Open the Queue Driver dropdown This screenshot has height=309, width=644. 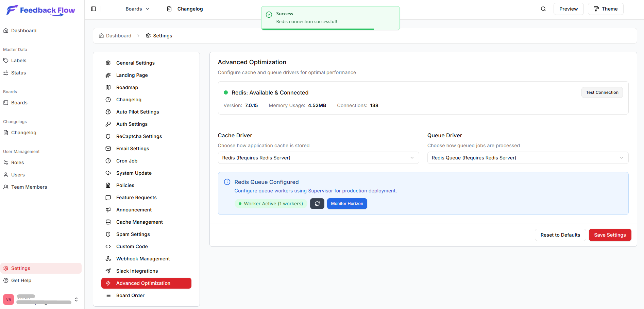(527, 158)
